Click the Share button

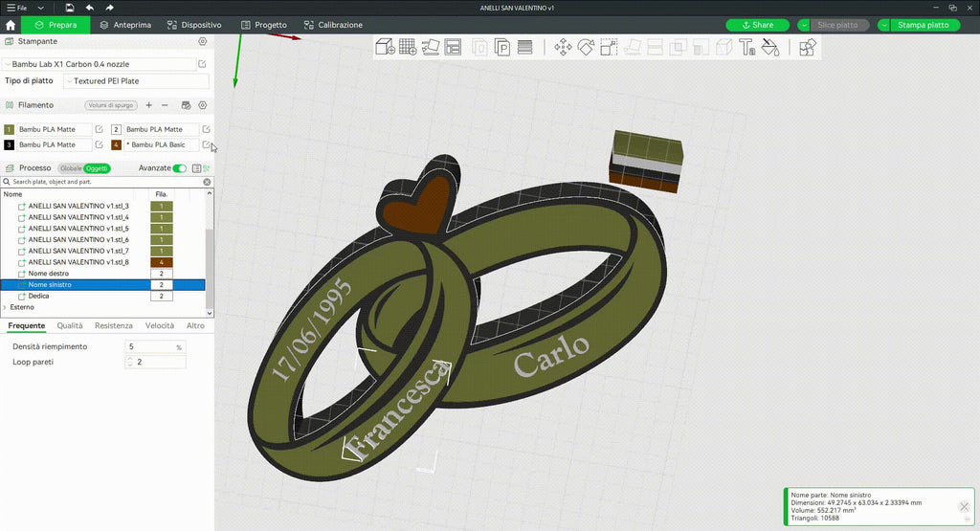click(x=758, y=25)
